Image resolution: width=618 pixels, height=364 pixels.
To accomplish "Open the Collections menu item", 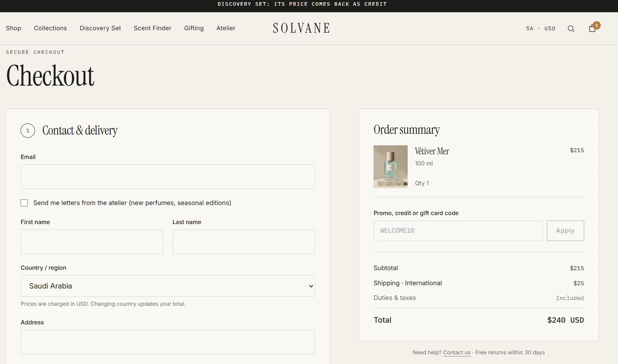I will 50,28.
